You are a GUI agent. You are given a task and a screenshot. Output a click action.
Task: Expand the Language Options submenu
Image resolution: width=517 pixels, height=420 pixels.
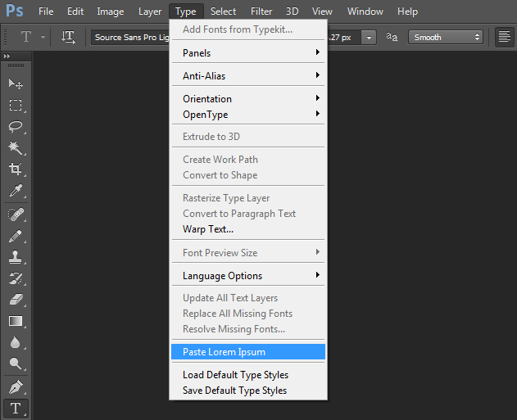pyautogui.click(x=248, y=275)
